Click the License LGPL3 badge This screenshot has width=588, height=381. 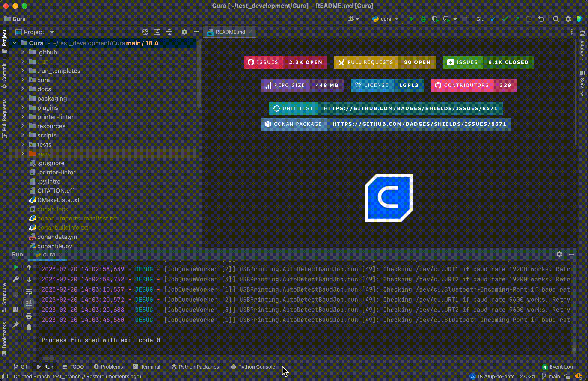click(387, 85)
